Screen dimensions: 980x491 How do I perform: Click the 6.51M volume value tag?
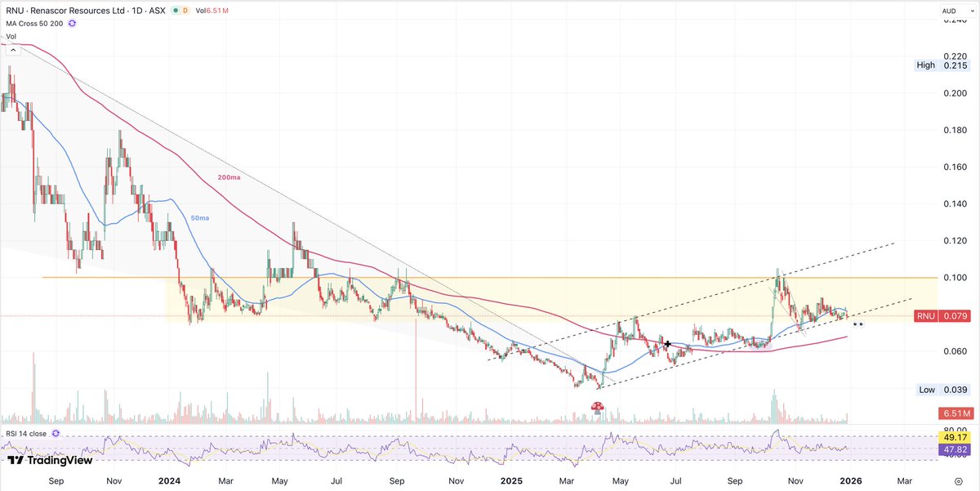point(956,415)
